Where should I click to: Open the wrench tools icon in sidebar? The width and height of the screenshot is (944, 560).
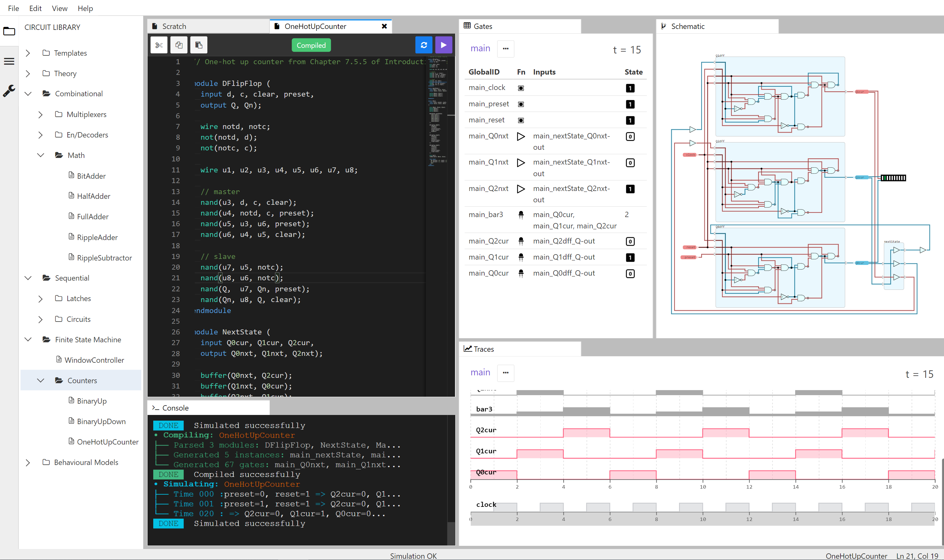click(x=9, y=91)
